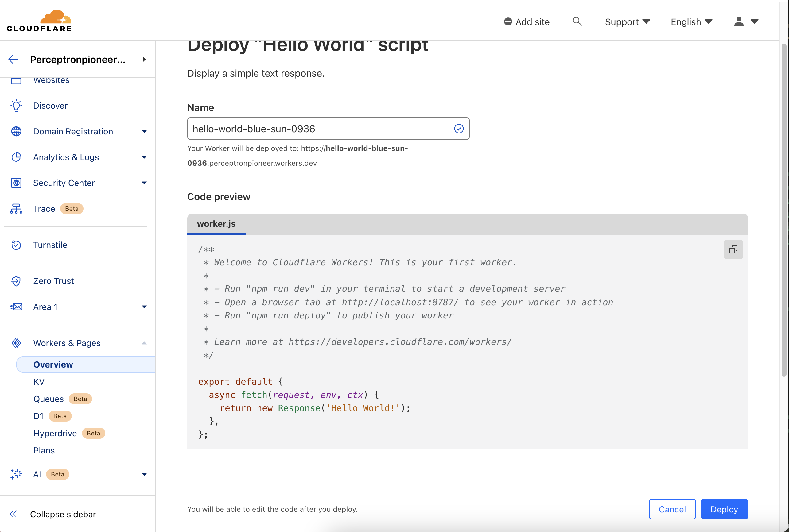This screenshot has width=789, height=532.
Task: Open the Support dropdown
Action: 627,22
